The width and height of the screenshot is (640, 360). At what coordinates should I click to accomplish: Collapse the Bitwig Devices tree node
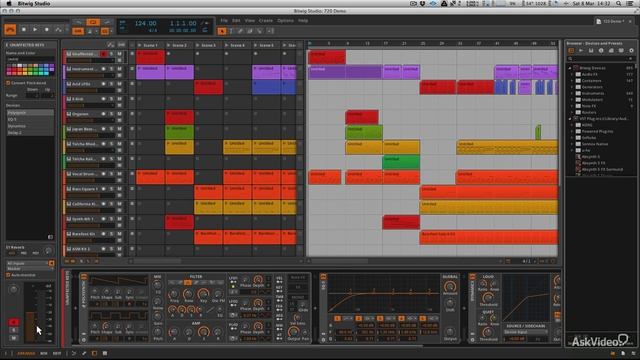pos(571,68)
